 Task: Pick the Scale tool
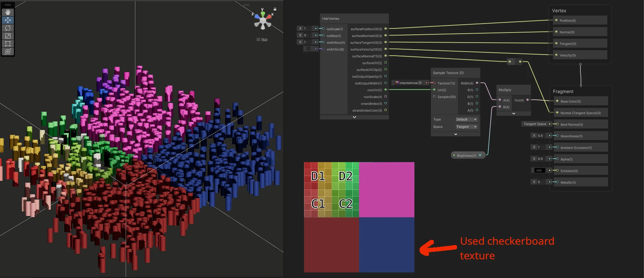[x=8, y=36]
